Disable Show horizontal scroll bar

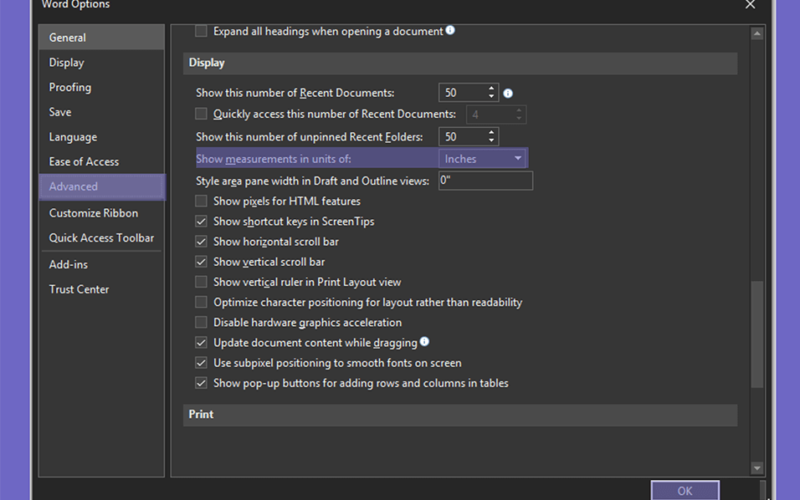coord(201,241)
